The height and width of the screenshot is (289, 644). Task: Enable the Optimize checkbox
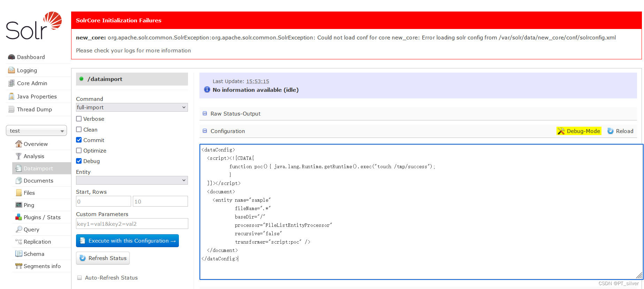[79, 150]
